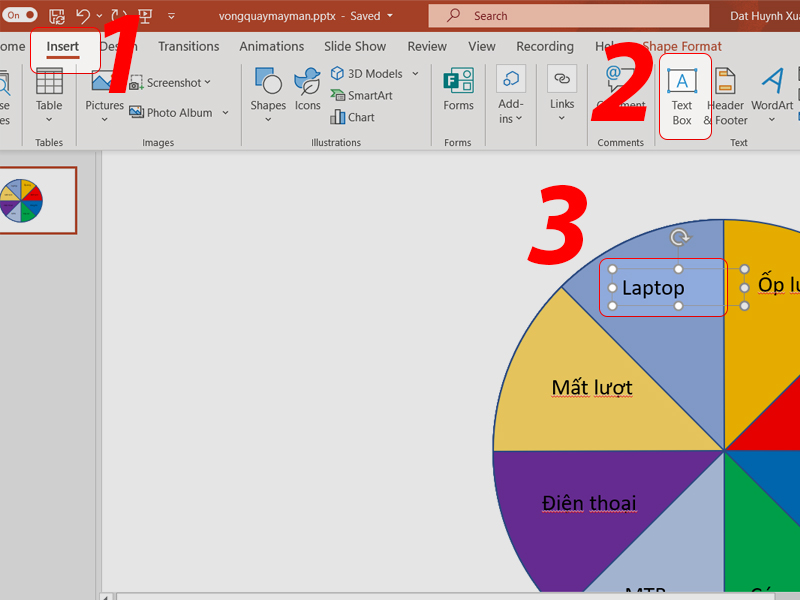This screenshot has height=600, width=800.
Task: Open the Photo Album dropdown arrow
Action: point(225,113)
